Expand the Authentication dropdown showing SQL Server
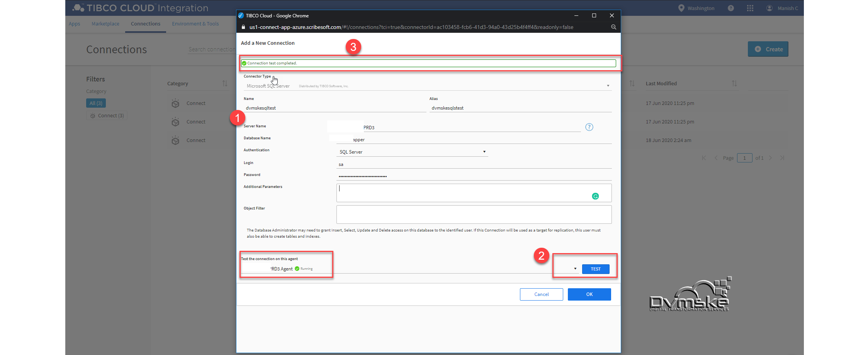 [484, 151]
